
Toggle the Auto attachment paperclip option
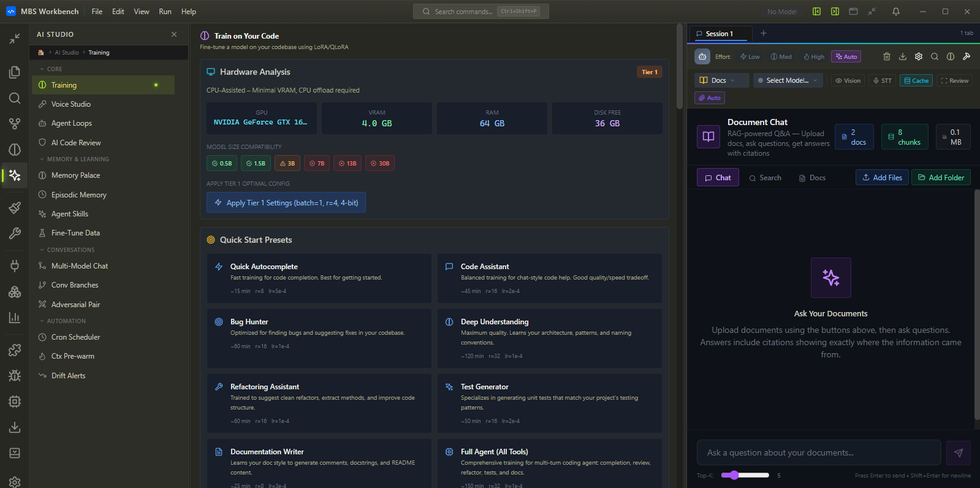(710, 97)
